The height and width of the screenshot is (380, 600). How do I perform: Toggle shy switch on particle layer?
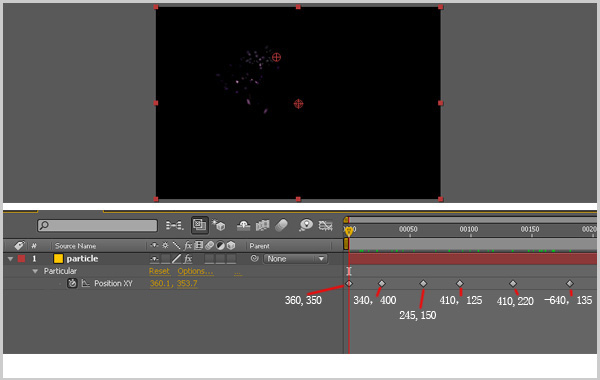[x=154, y=259]
